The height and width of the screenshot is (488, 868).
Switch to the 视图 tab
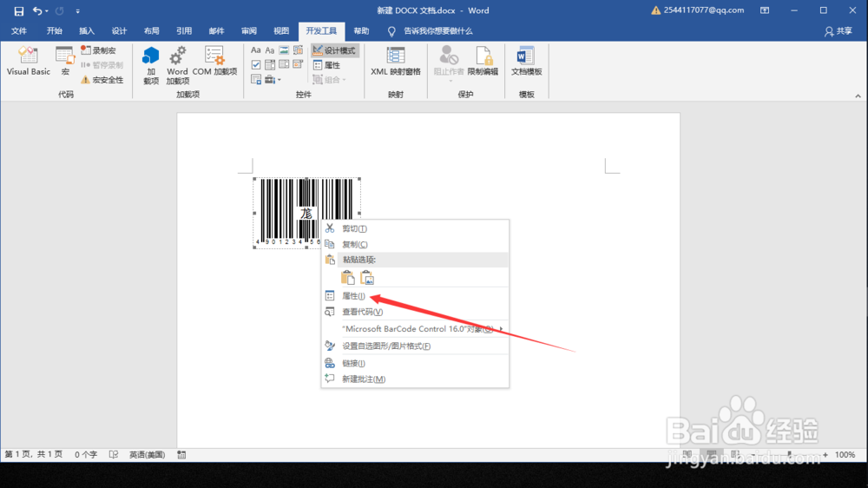(x=281, y=31)
